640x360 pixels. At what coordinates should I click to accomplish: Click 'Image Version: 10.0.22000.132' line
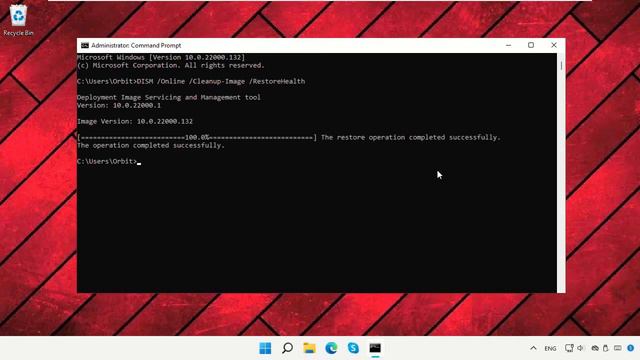pyautogui.click(x=135, y=121)
